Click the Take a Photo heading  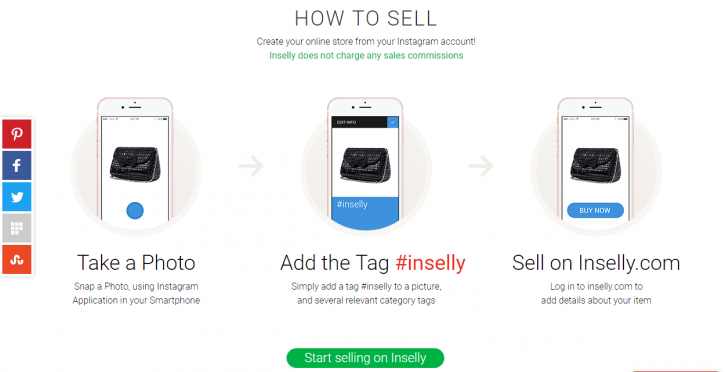[136, 263]
